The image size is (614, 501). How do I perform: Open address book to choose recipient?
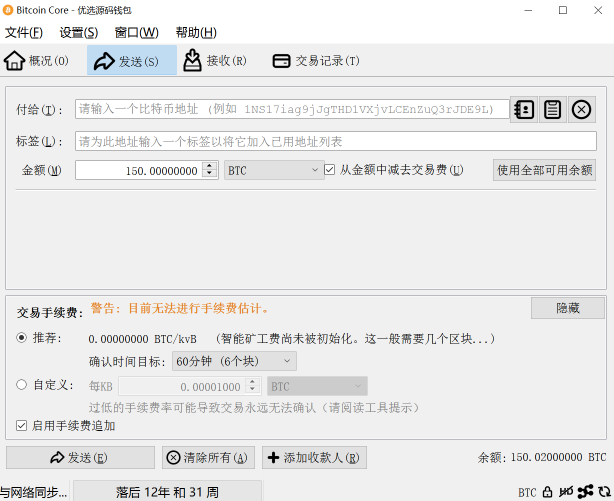[x=524, y=110]
